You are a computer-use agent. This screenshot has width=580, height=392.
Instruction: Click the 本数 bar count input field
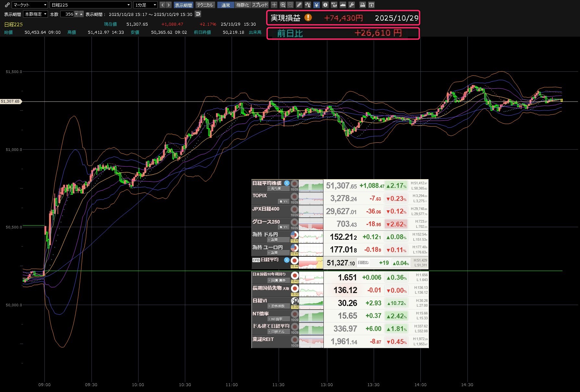click(67, 14)
